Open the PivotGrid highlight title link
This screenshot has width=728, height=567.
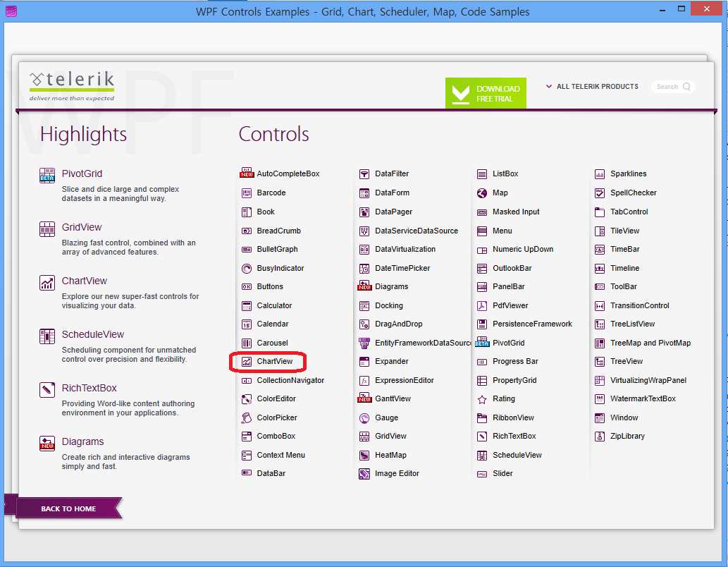click(x=82, y=173)
